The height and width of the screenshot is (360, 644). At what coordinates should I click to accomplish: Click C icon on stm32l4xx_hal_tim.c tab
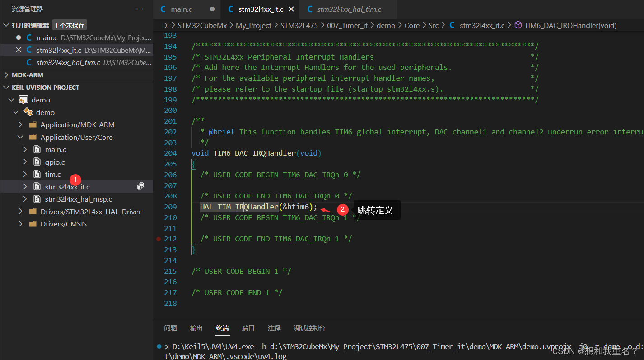click(310, 9)
